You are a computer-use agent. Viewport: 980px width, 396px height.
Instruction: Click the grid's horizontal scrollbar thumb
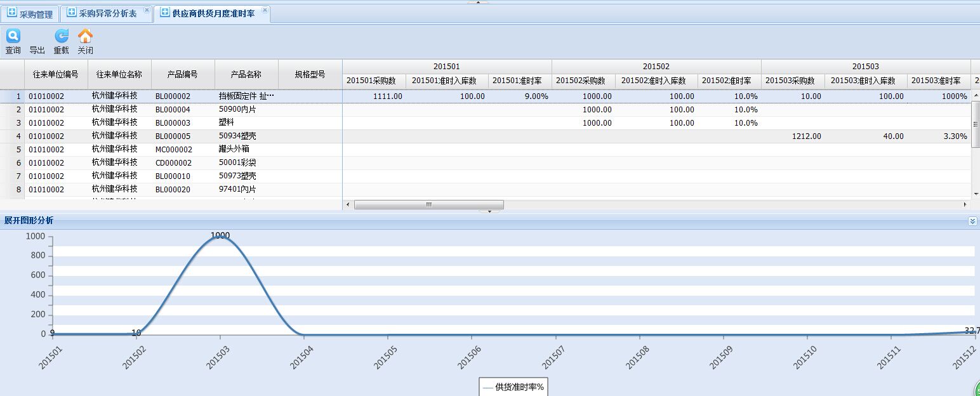[x=428, y=205]
